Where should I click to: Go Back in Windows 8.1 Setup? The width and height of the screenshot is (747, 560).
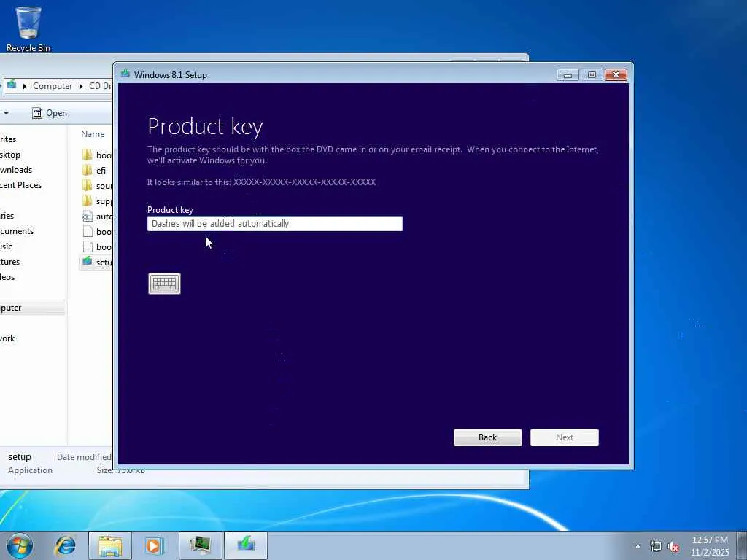pyautogui.click(x=488, y=437)
